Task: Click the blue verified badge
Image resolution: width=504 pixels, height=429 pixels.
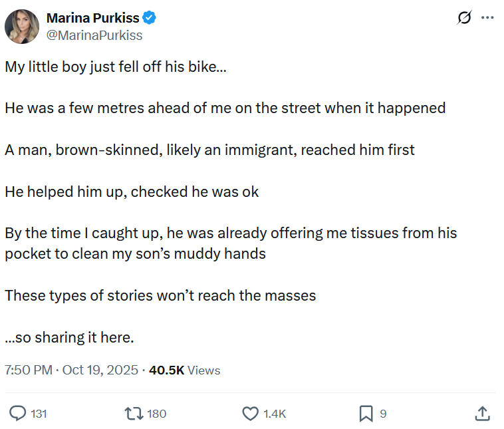Action: [x=150, y=18]
